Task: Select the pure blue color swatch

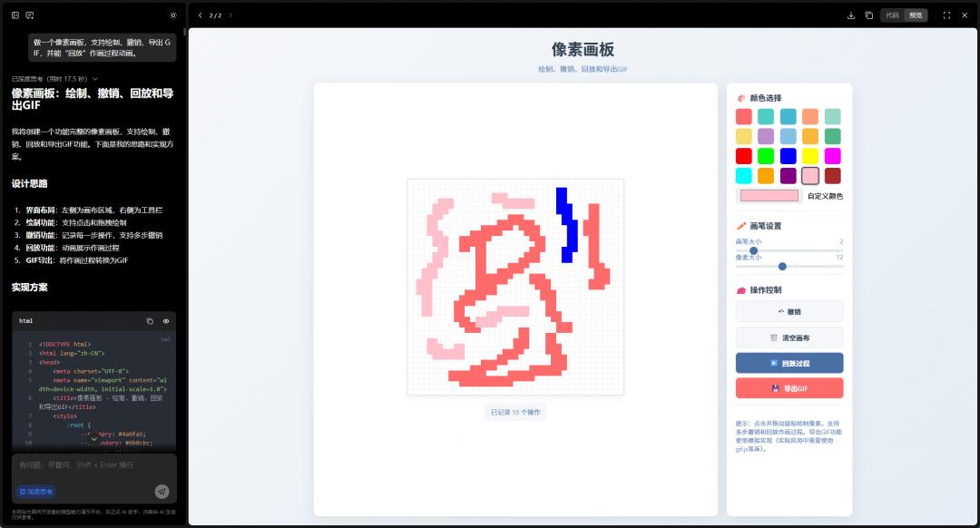Action: click(789, 156)
